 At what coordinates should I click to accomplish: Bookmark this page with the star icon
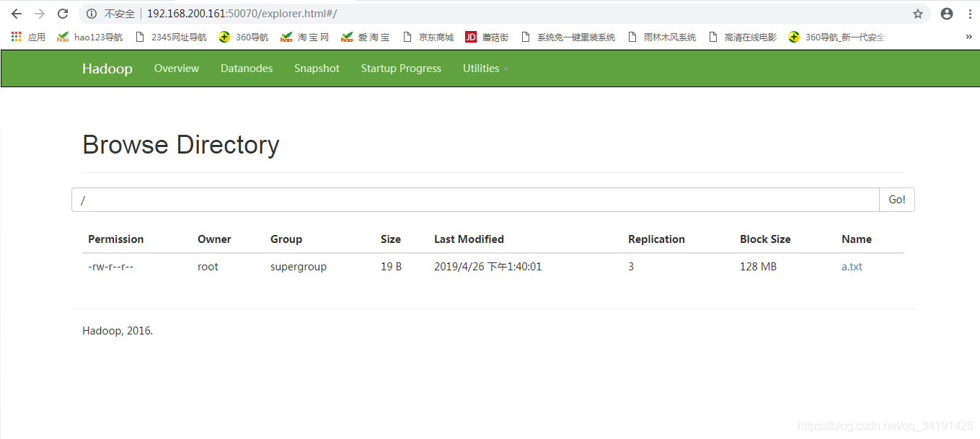tap(918, 14)
